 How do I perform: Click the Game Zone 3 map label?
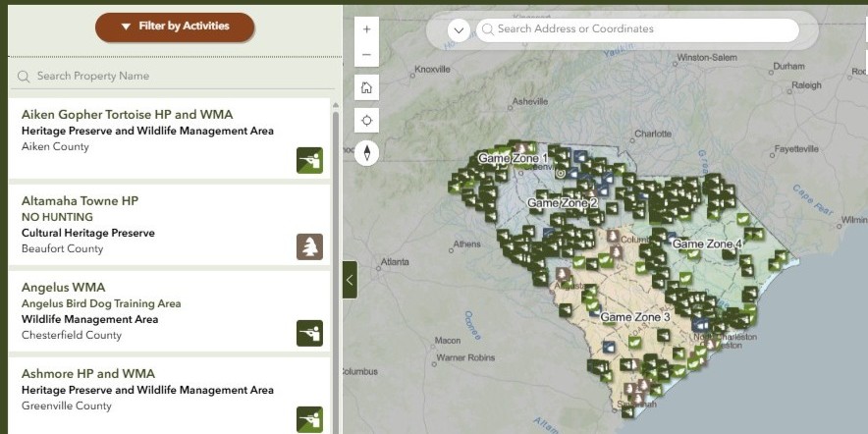pos(635,317)
